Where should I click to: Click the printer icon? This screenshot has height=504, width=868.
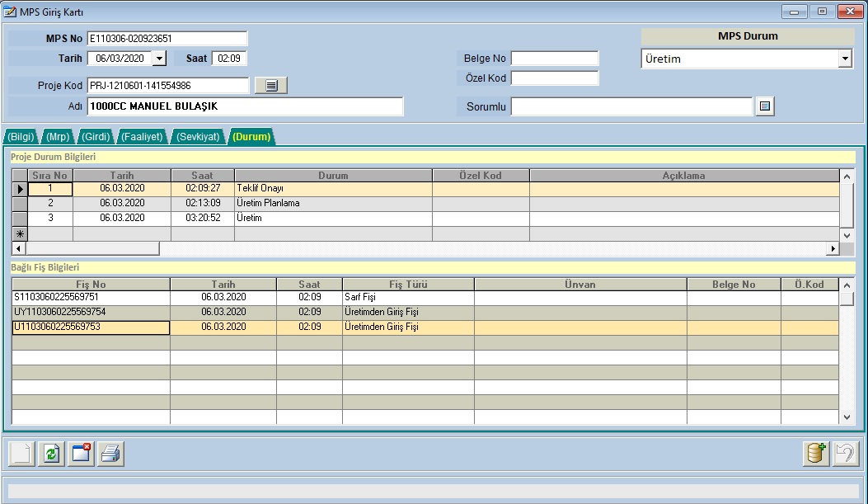point(110,454)
